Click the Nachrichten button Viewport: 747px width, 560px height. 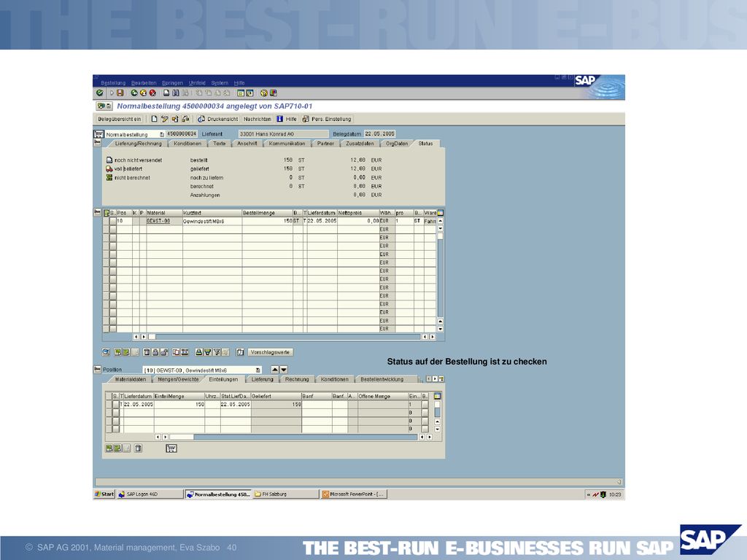click(258, 119)
